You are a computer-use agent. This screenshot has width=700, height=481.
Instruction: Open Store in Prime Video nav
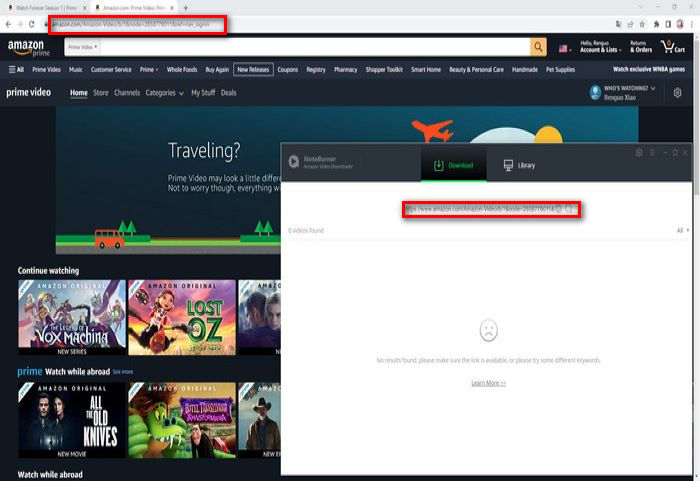click(x=100, y=93)
